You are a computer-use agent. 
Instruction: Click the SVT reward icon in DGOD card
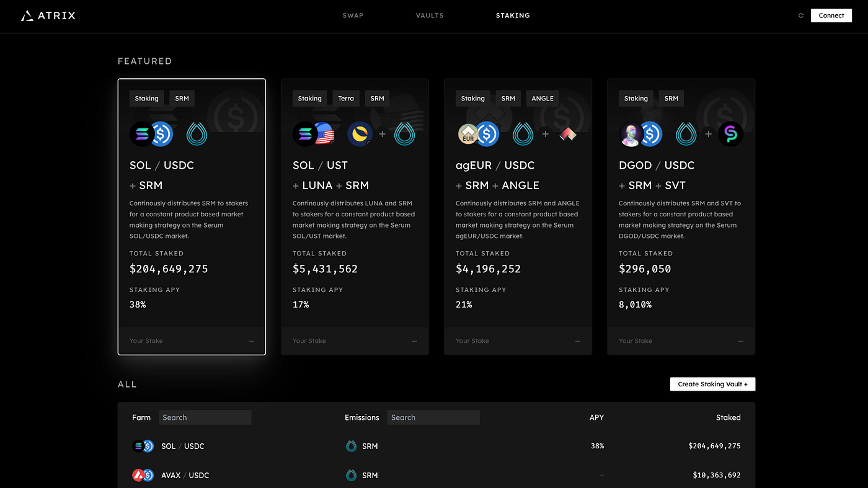(x=730, y=134)
